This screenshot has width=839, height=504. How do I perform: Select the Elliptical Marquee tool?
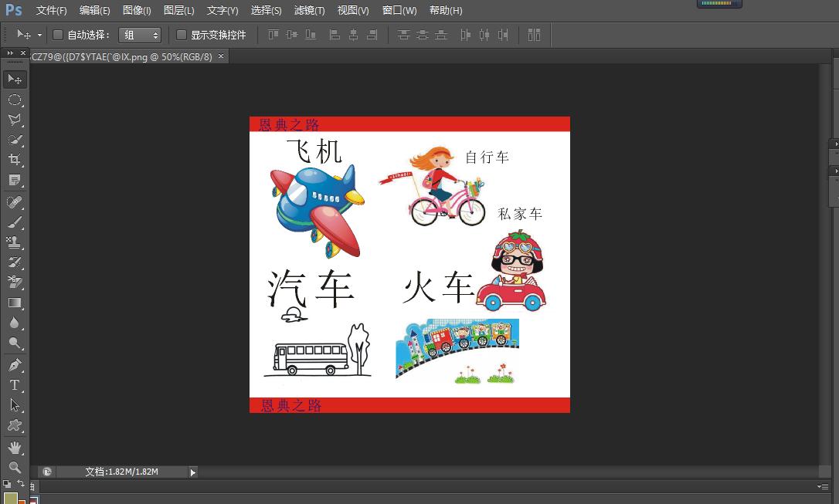click(x=14, y=100)
